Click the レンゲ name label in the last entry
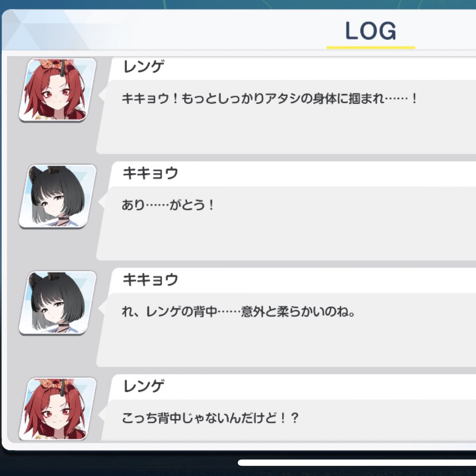 pyautogui.click(x=143, y=386)
